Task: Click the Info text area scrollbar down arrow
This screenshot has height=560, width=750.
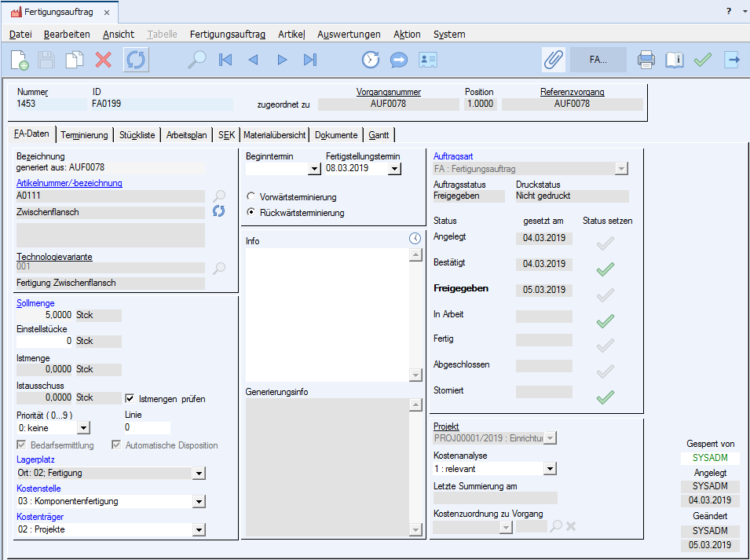Action: (415, 375)
